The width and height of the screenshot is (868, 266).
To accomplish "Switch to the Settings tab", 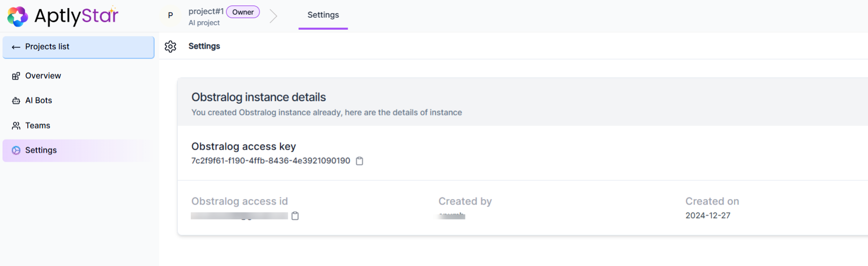I will pos(323,15).
